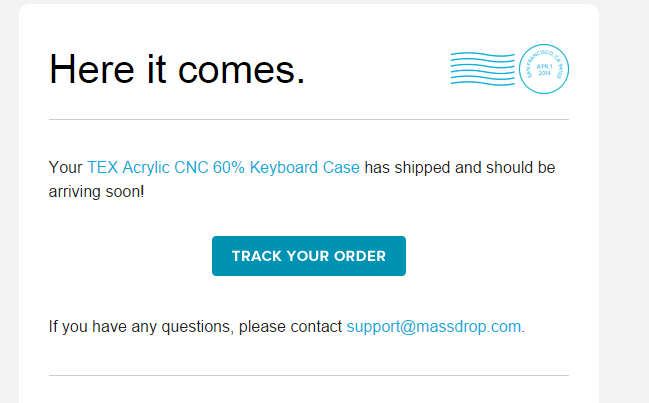Click the "Here it comes." heading
The height and width of the screenshot is (403, 649).
coord(177,69)
